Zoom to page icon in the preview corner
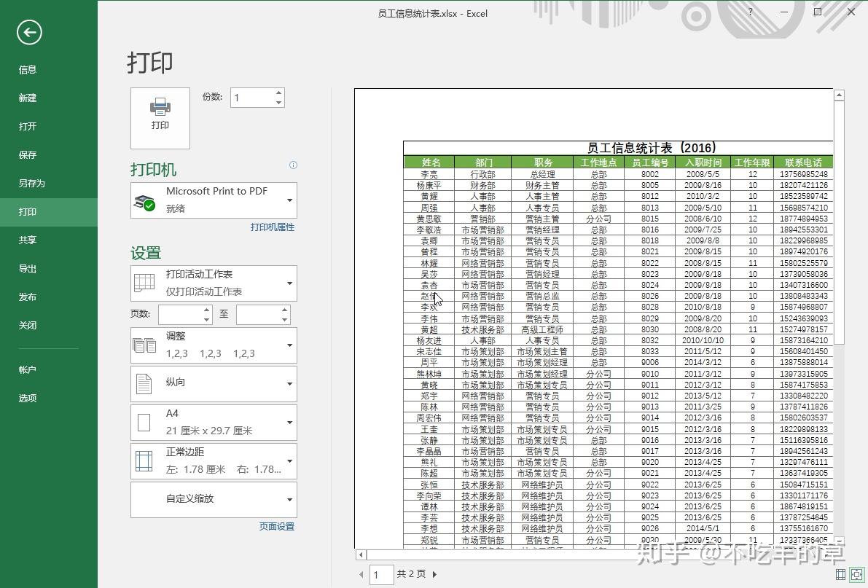Image resolution: width=868 pixels, height=588 pixels. click(856, 574)
